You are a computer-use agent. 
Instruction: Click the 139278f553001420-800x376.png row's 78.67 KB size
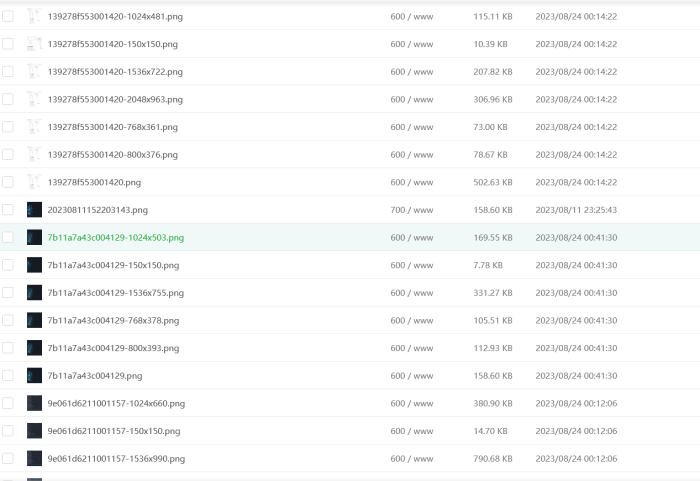pyautogui.click(x=490, y=155)
